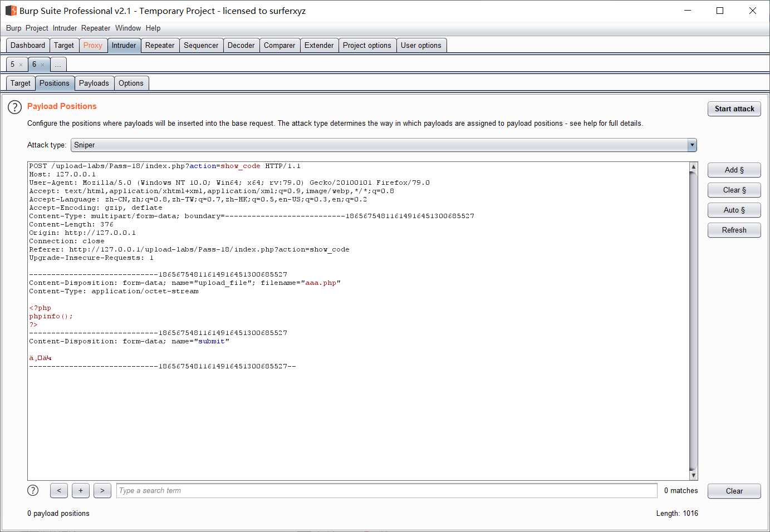Viewport: 770px width, 532px height.
Task: Click the Connection: close header line
Action: [67, 241]
